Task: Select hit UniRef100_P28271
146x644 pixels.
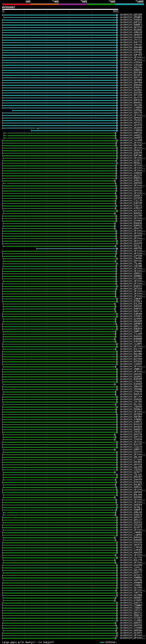Action: coord(131,206)
